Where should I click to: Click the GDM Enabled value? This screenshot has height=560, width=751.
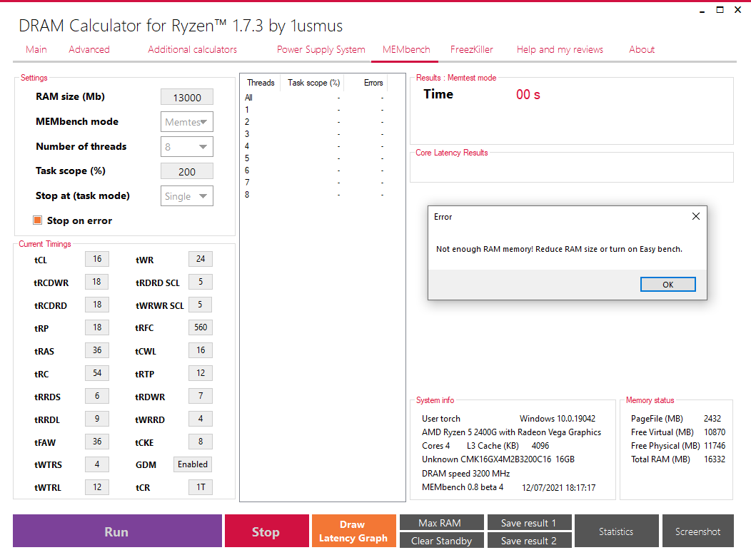193,464
